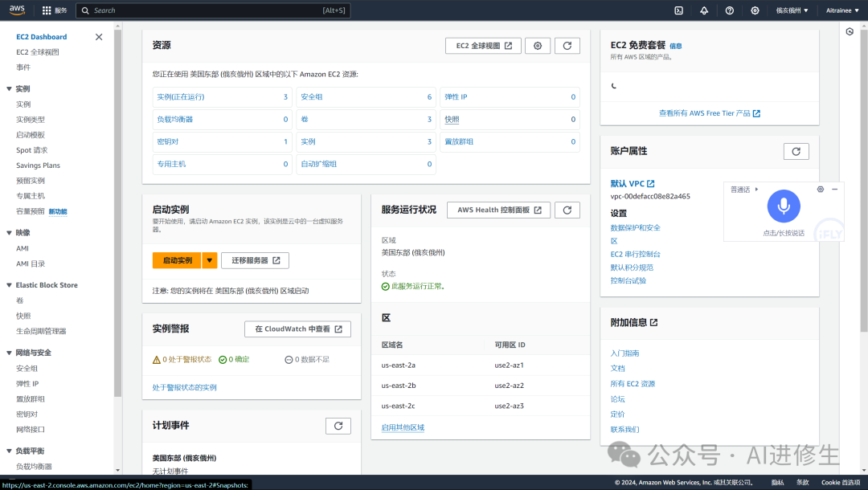This screenshot has width=868, height=490.
Task: Click the page vertical scrollbar
Action: click(x=863, y=180)
